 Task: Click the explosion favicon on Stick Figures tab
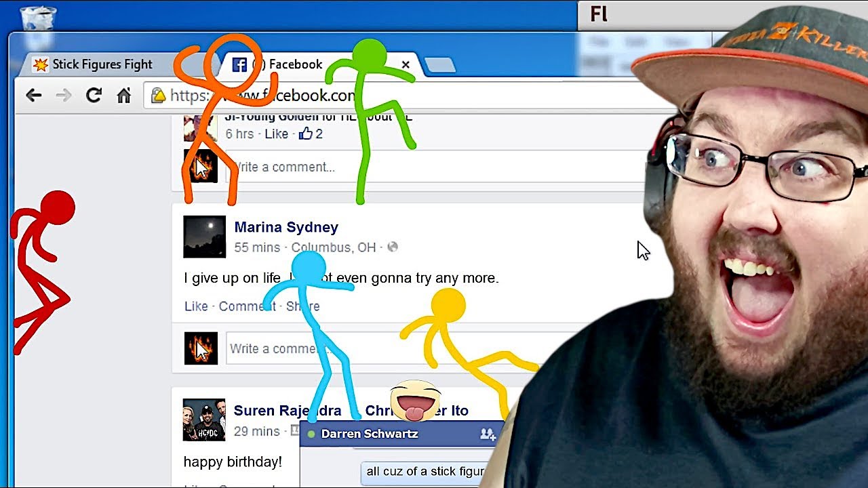point(41,64)
